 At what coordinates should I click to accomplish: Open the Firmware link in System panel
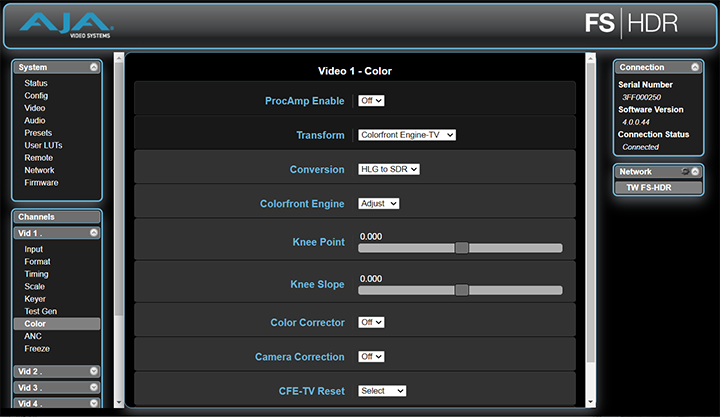click(x=41, y=183)
